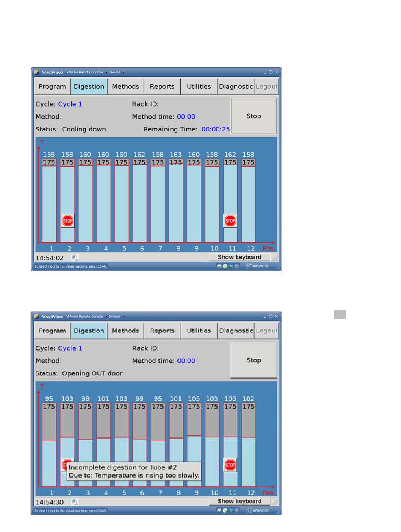The image size is (401, 532).
Task: Open VMware Remote Console dropdown in upper window
Action: (87, 72)
